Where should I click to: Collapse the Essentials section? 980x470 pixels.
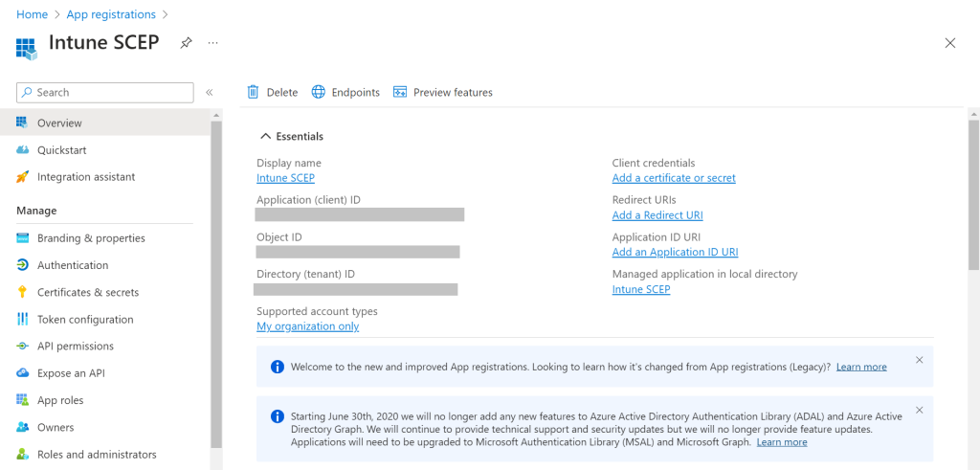point(266,136)
